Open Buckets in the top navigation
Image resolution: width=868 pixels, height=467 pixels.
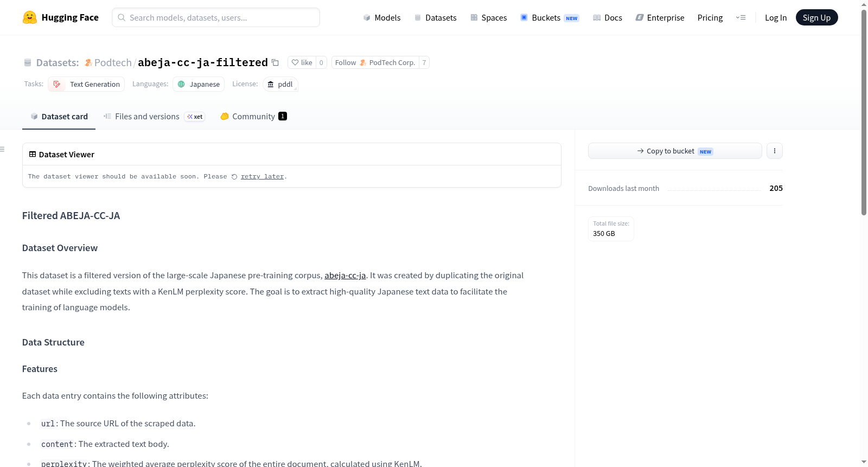coord(550,17)
